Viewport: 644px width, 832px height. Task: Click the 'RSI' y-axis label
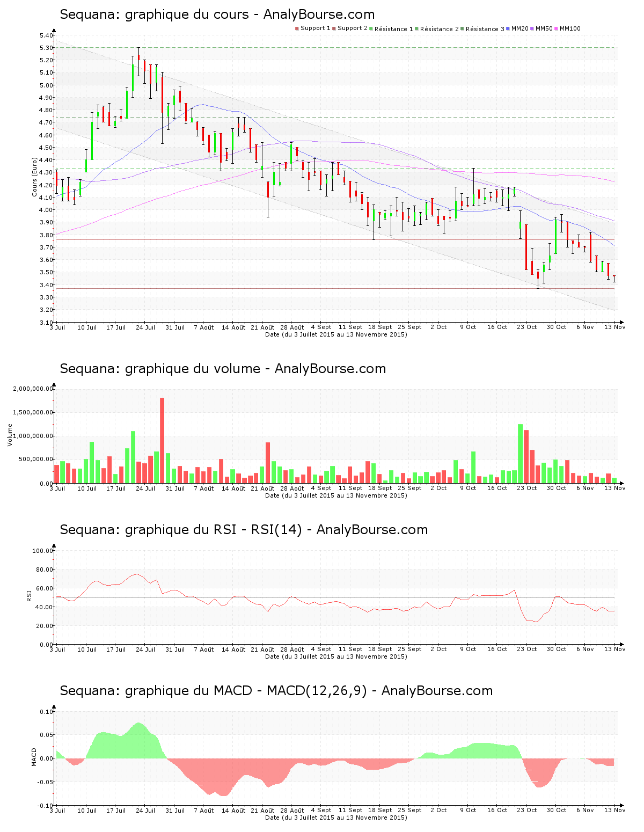coord(29,595)
